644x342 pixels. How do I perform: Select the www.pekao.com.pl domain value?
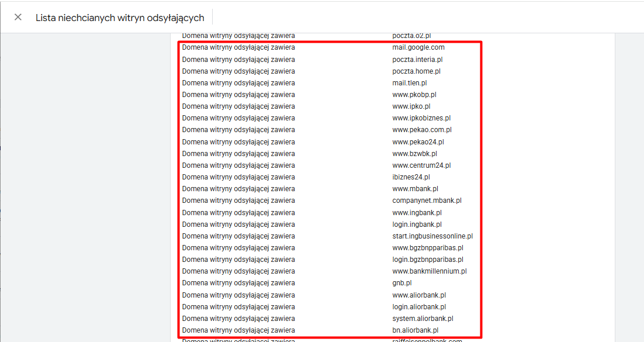[x=422, y=129]
